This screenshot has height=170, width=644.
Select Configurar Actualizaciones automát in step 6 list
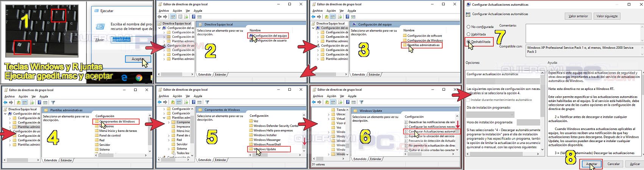point(430,131)
